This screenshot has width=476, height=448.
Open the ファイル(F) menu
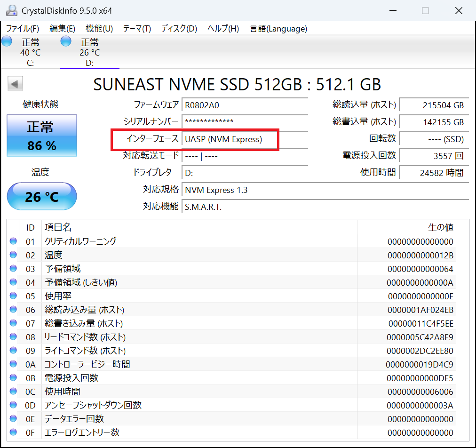(x=23, y=29)
